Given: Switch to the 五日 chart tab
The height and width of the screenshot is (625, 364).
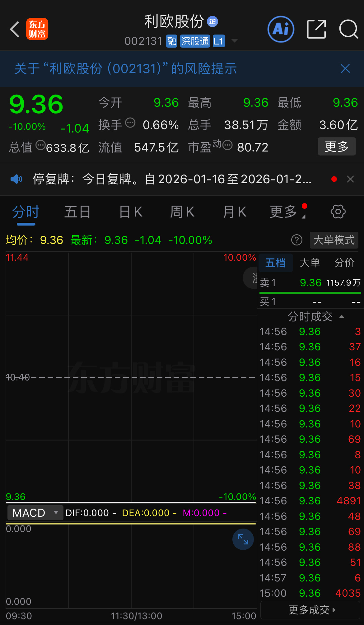Looking at the screenshot, I should tap(77, 212).
